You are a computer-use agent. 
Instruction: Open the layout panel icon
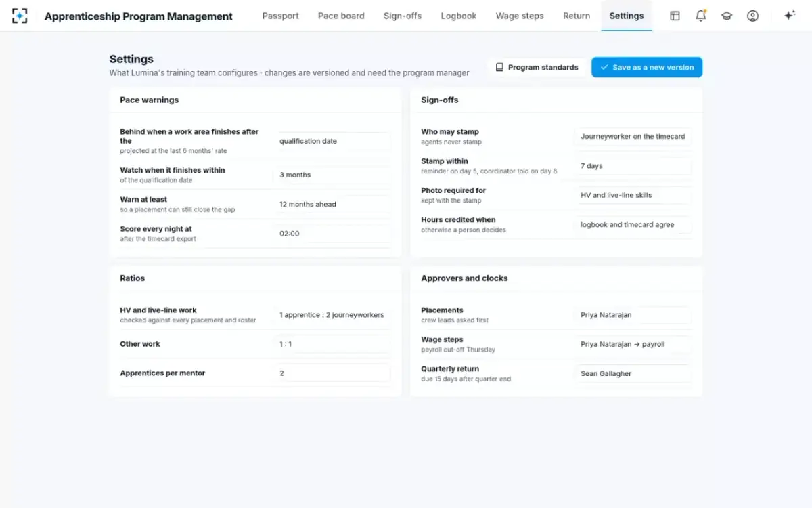point(675,16)
